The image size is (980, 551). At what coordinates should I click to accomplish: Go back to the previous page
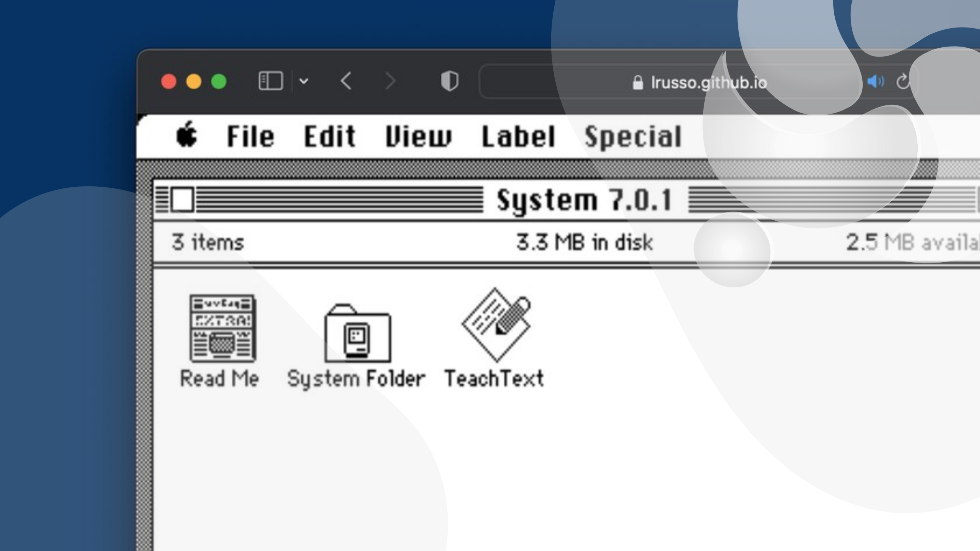pos(346,81)
